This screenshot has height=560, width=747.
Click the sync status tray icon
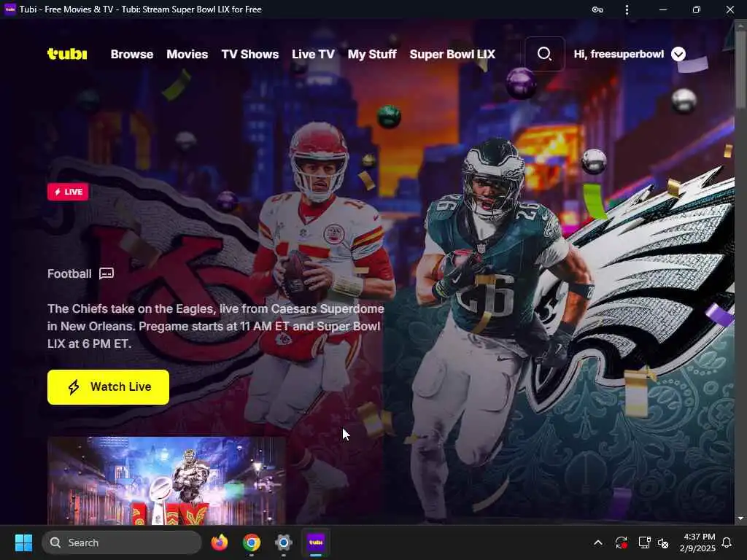coord(622,542)
